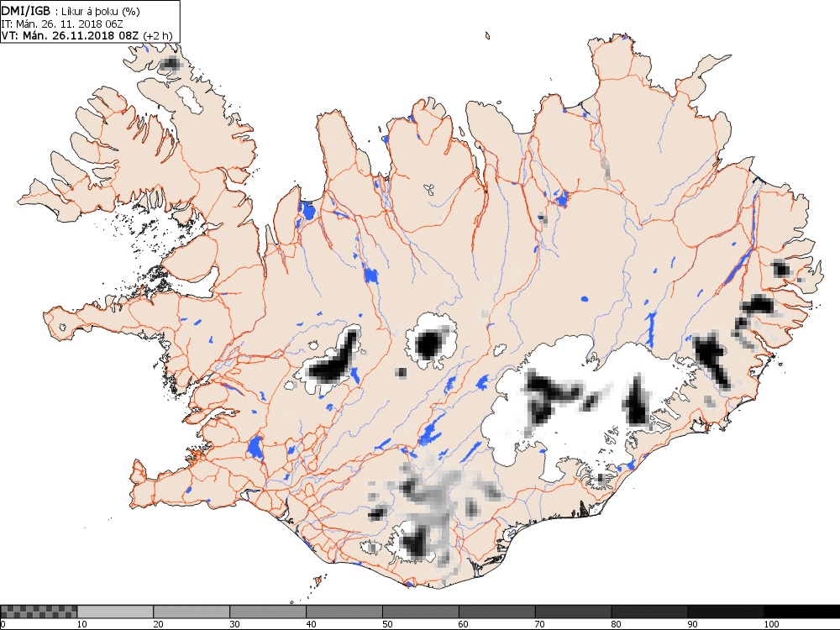Image resolution: width=840 pixels, height=630 pixels.
Task: Click the '80' legend label
Action: click(x=616, y=624)
